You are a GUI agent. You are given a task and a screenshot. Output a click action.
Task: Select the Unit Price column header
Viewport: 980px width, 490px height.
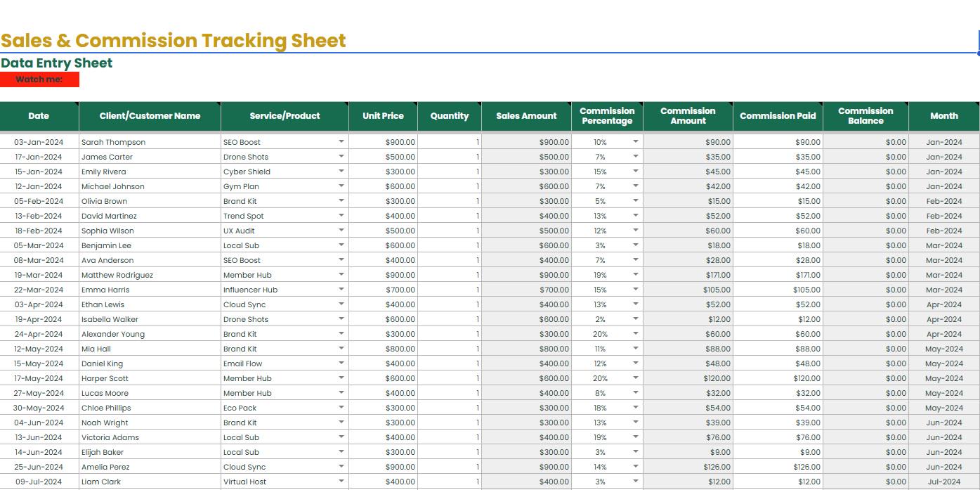383,116
